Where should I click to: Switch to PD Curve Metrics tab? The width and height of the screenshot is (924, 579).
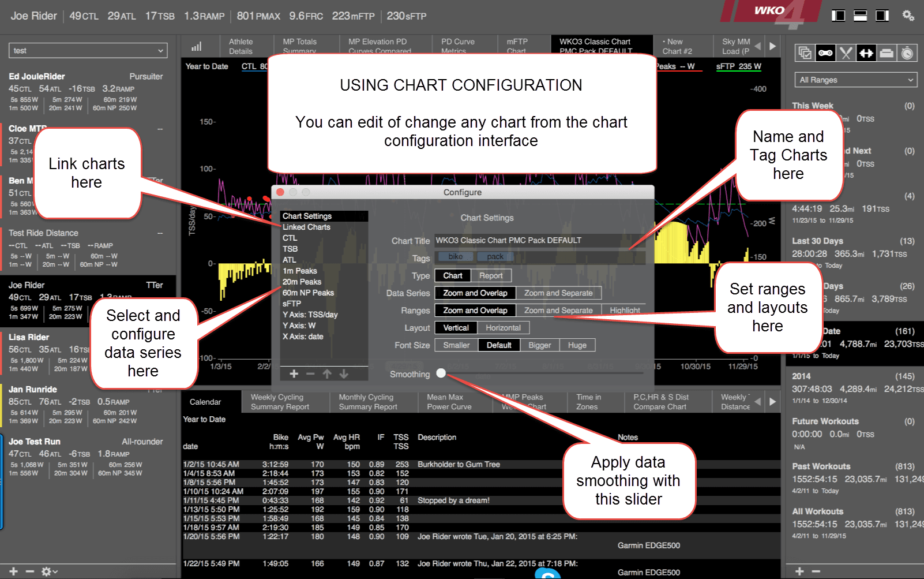(x=458, y=46)
